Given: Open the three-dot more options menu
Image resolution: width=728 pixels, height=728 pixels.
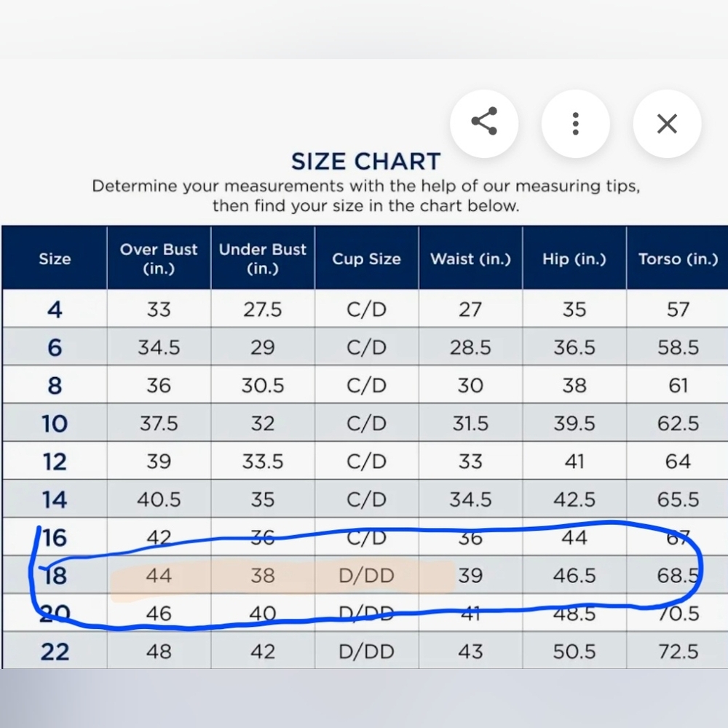Looking at the screenshot, I should (x=575, y=123).
